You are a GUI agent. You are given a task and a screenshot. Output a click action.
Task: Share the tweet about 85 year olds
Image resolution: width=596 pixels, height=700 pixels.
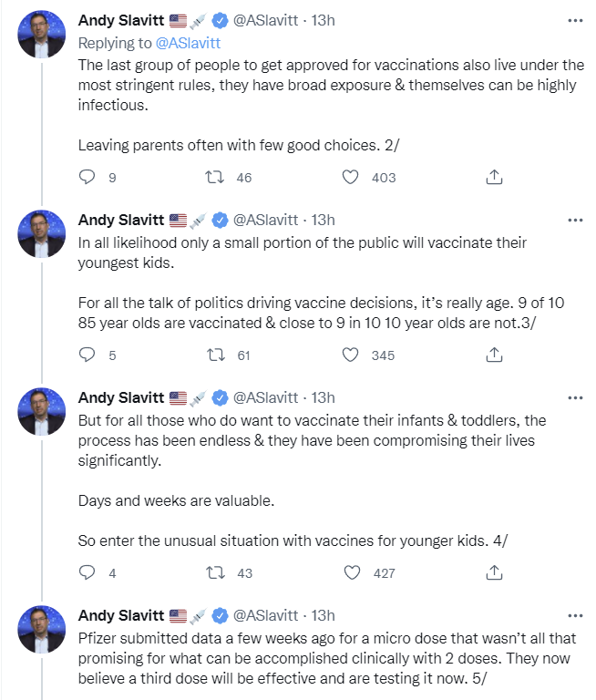click(494, 355)
